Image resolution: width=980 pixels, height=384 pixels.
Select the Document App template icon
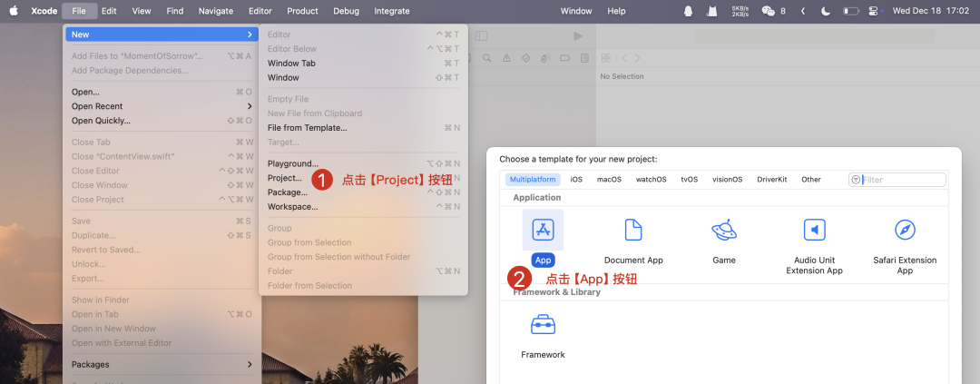click(x=633, y=230)
